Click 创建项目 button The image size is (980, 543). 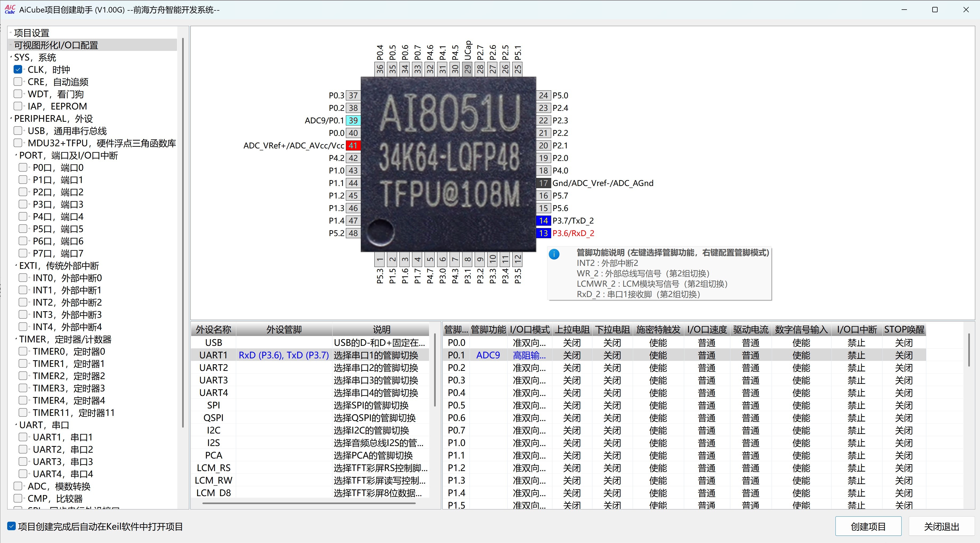pos(868,526)
